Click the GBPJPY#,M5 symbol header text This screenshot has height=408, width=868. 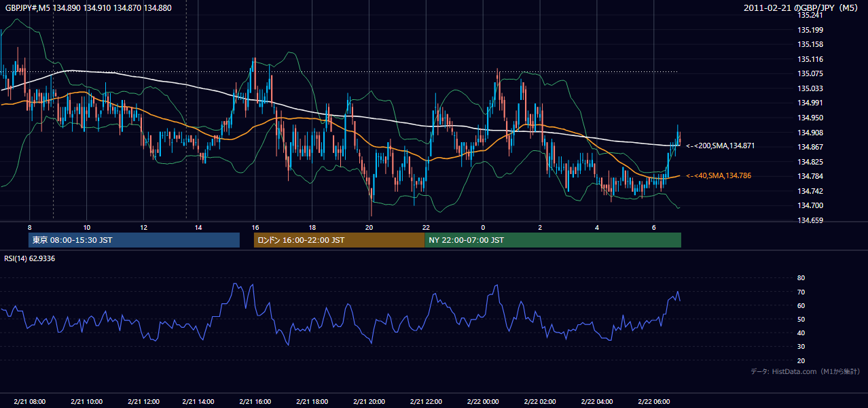(x=88, y=8)
